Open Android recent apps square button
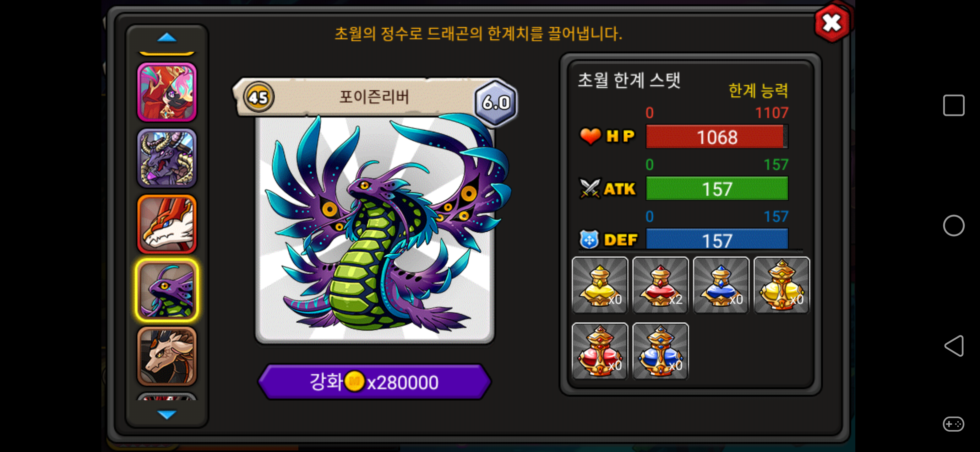The image size is (980, 452). click(x=953, y=105)
